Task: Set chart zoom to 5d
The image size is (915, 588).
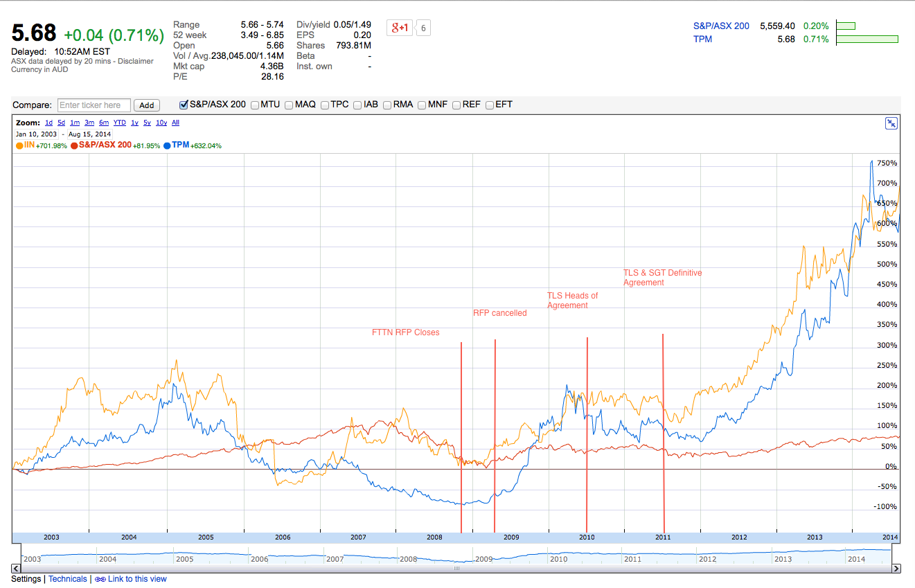Action: click(61, 123)
